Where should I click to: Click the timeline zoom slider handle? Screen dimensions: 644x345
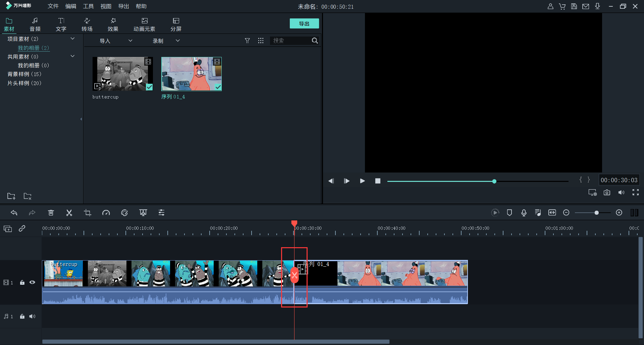pyautogui.click(x=596, y=213)
